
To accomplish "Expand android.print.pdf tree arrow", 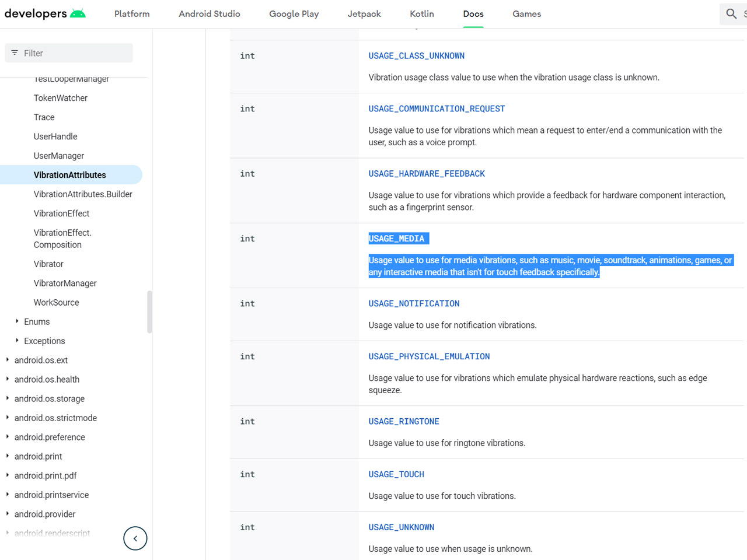I will pos(8,475).
